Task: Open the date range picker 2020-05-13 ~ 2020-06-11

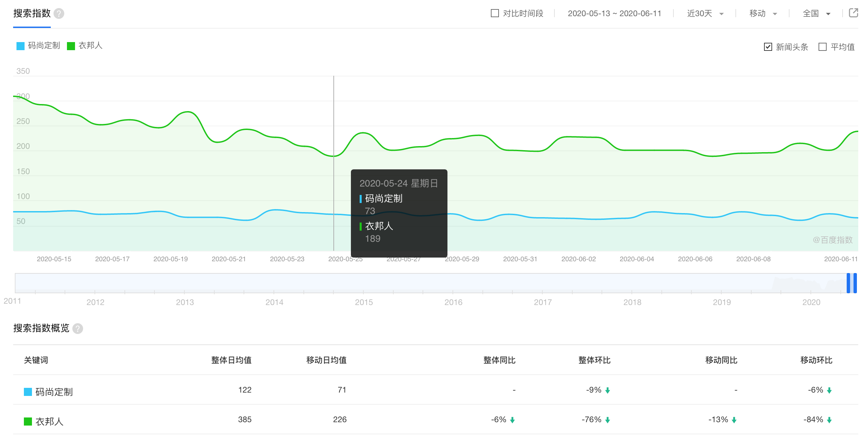Action: click(x=614, y=13)
